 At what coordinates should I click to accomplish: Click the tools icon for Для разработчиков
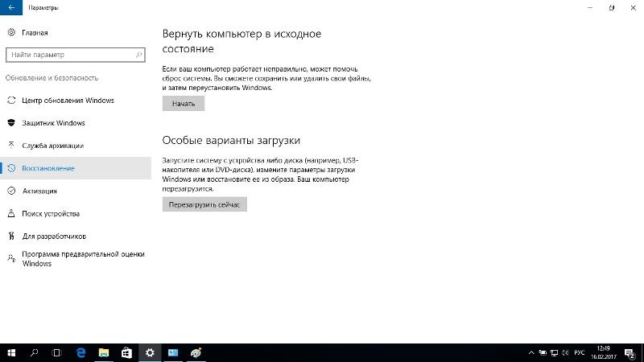click(11, 236)
